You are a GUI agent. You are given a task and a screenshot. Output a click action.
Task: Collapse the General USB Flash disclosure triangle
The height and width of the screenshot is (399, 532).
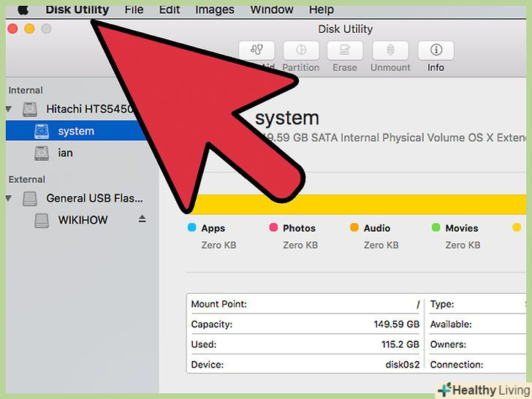click(x=9, y=199)
